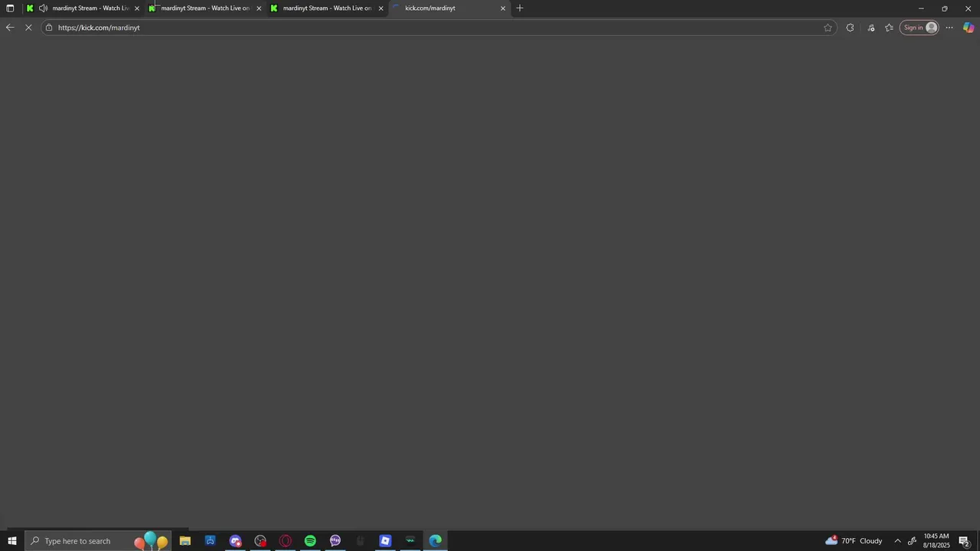The width and height of the screenshot is (980, 551).
Task: Open the notification center icon
Action: pos(964,541)
